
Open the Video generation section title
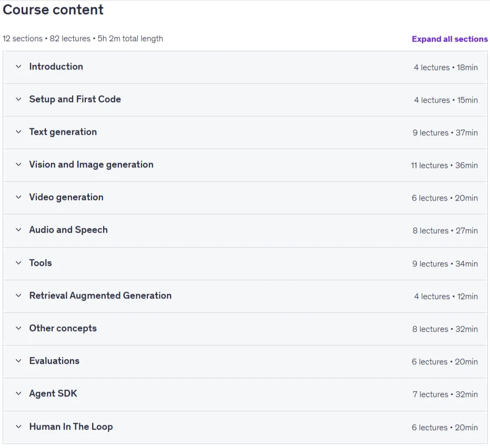coord(66,197)
